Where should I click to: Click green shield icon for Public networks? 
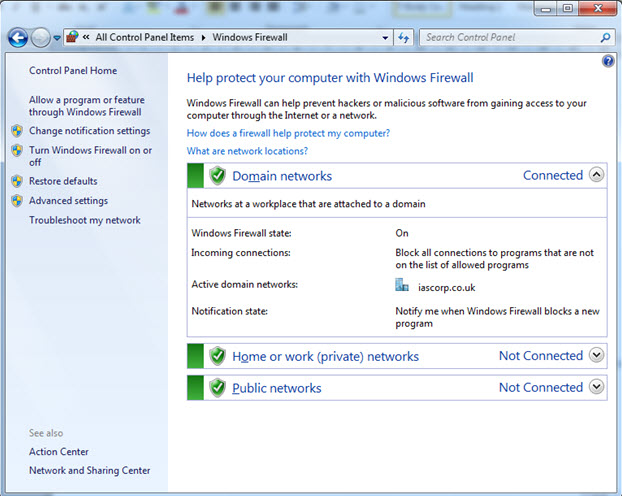(x=217, y=388)
